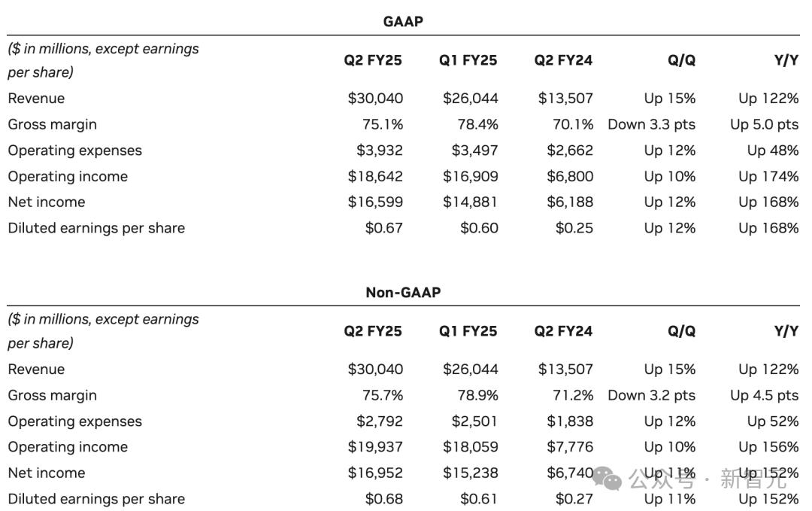Click the Q1 FY25 header in Non-GAAP table
This screenshot has width=812, height=511.
[468, 330]
